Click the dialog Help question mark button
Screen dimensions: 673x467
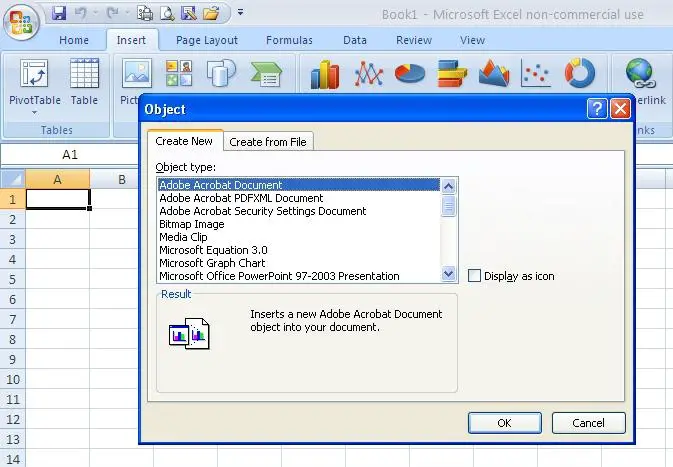597,109
